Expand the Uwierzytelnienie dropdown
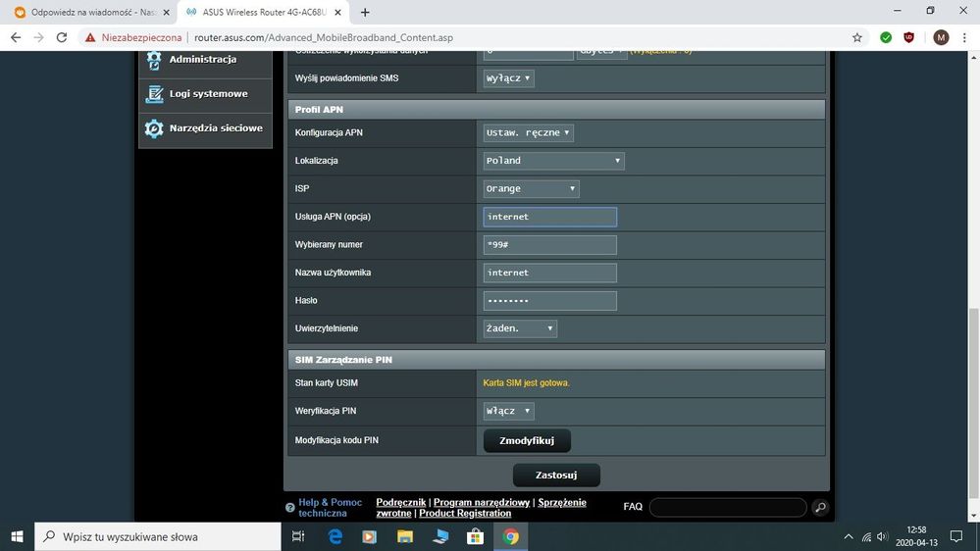The width and height of the screenshot is (980, 551). [x=520, y=328]
